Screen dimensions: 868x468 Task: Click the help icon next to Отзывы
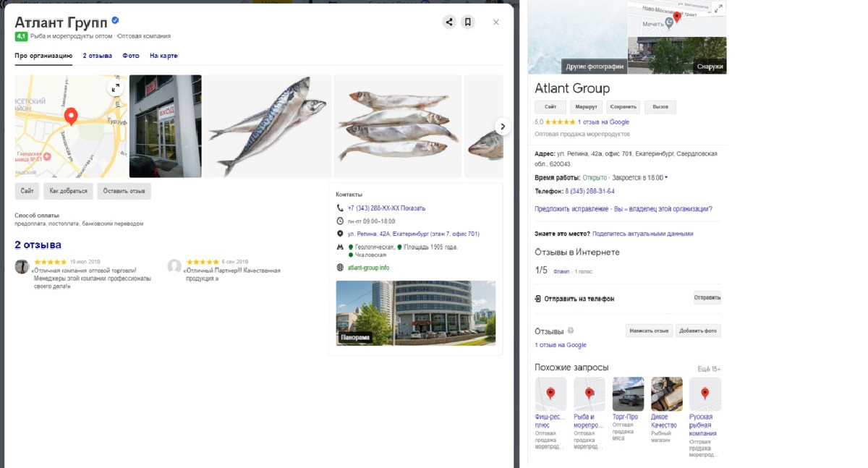(571, 331)
